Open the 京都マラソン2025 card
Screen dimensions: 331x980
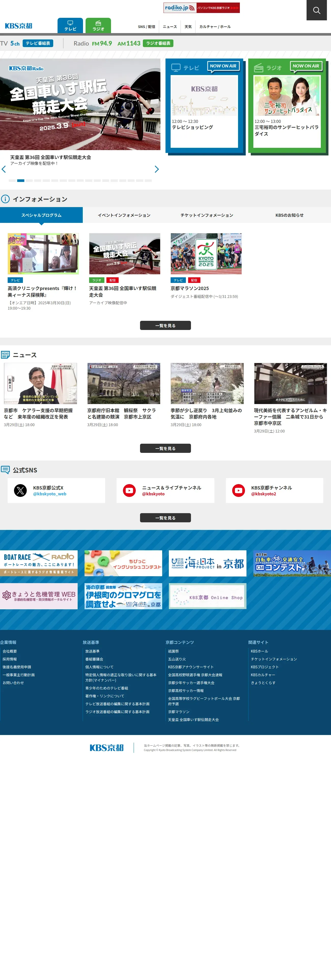(206, 266)
